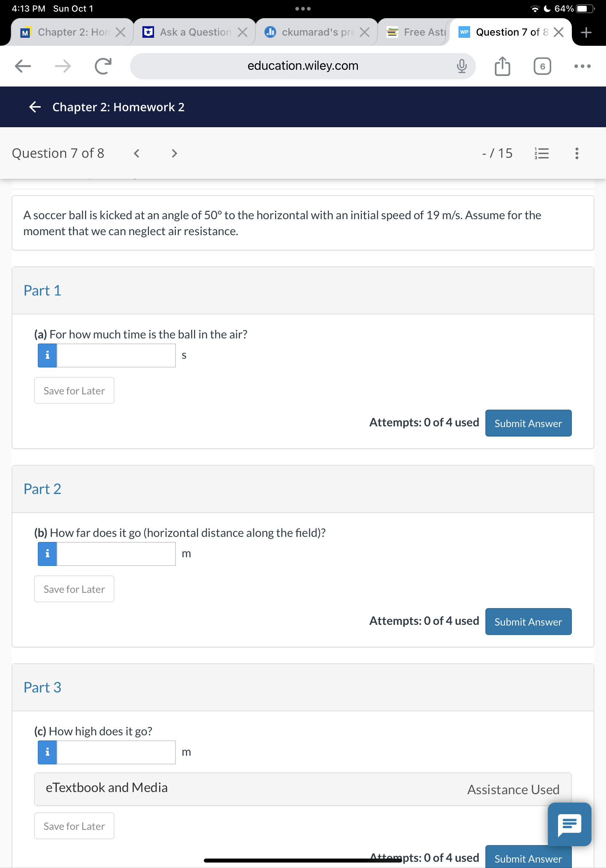Open the chat assistance bubble
606x868 pixels.
(569, 824)
